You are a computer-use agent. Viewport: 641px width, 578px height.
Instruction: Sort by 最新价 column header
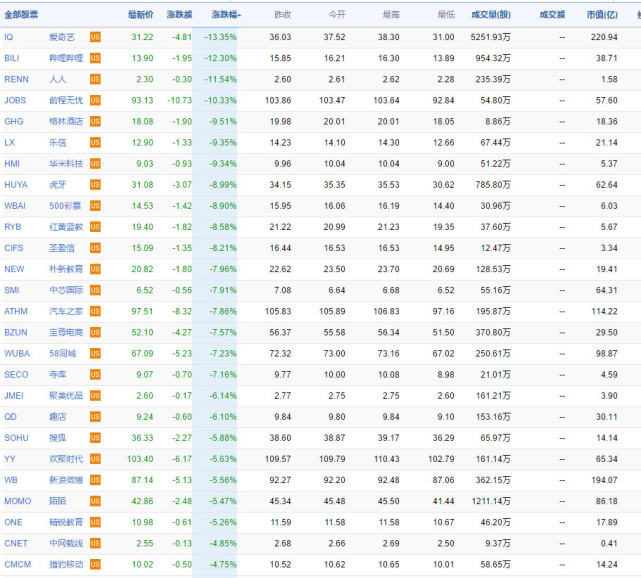coord(141,15)
